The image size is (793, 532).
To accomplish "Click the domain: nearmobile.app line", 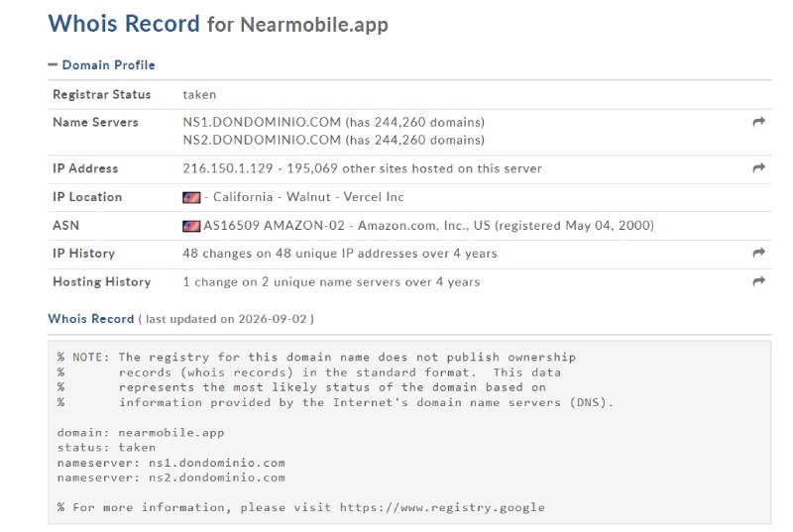I will coord(141,433).
